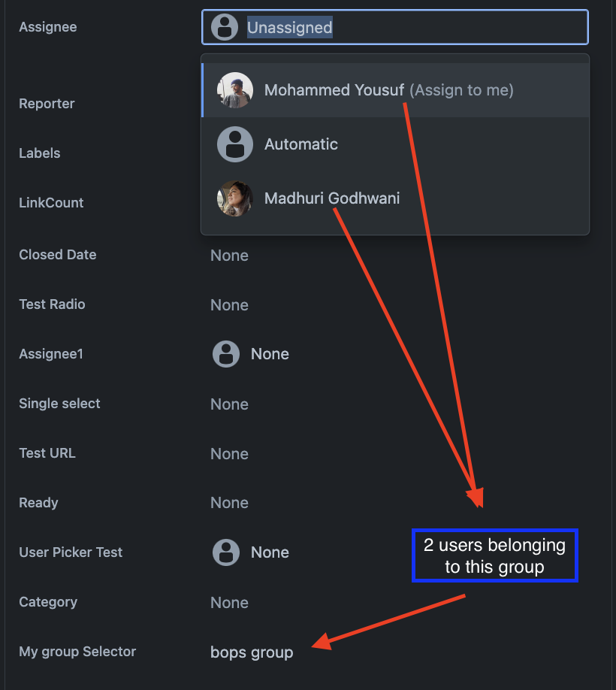Image resolution: width=616 pixels, height=690 pixels.
Task: Edit the Test Radio value None
Action: (x=229, y=305)
